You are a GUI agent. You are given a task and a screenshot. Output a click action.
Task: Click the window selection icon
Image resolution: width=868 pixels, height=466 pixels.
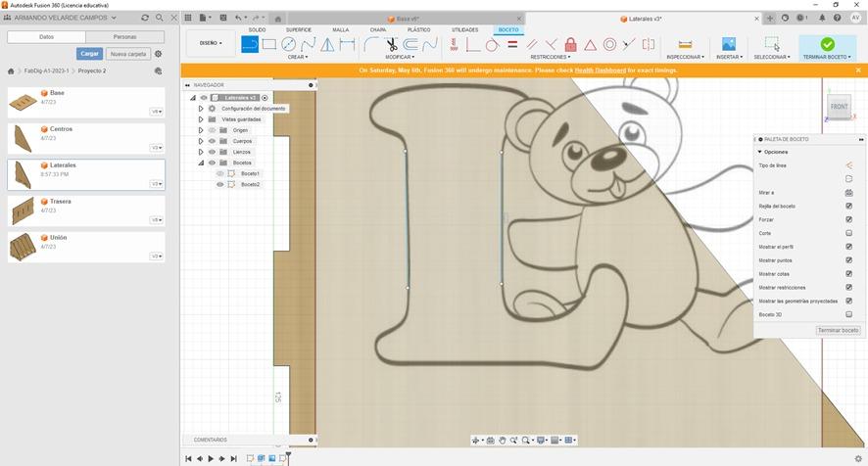[x=772, y=44]
